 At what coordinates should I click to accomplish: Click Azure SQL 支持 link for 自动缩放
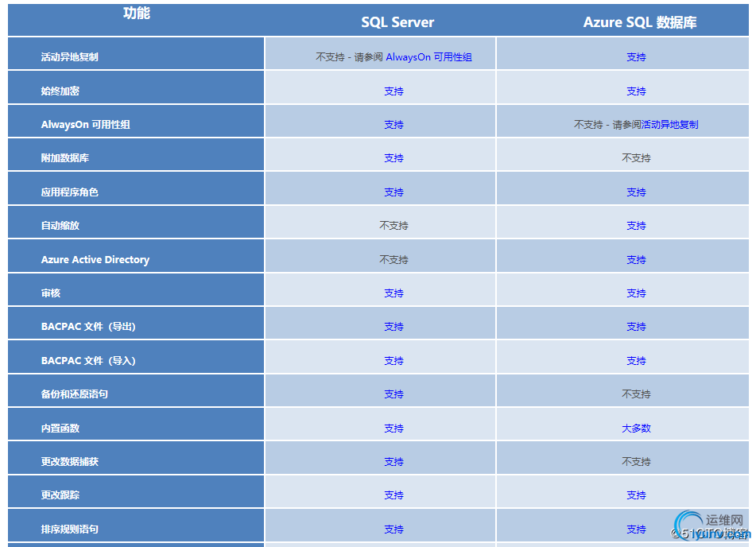pos(636,225)
